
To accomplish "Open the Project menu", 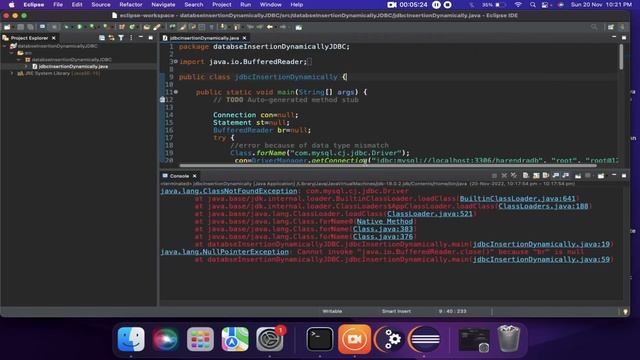I will pos(222,4).
